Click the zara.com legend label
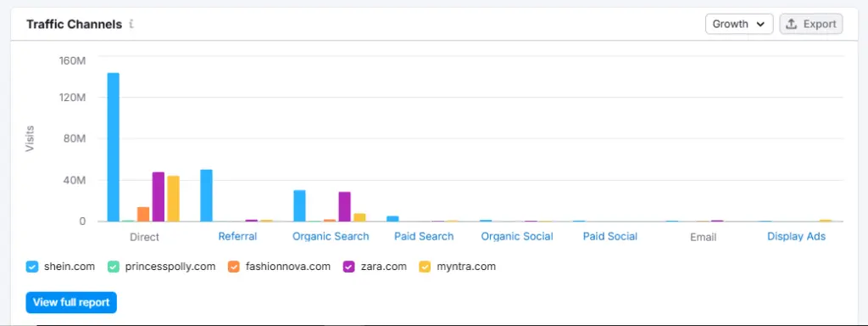 click(x=383, y=267)
